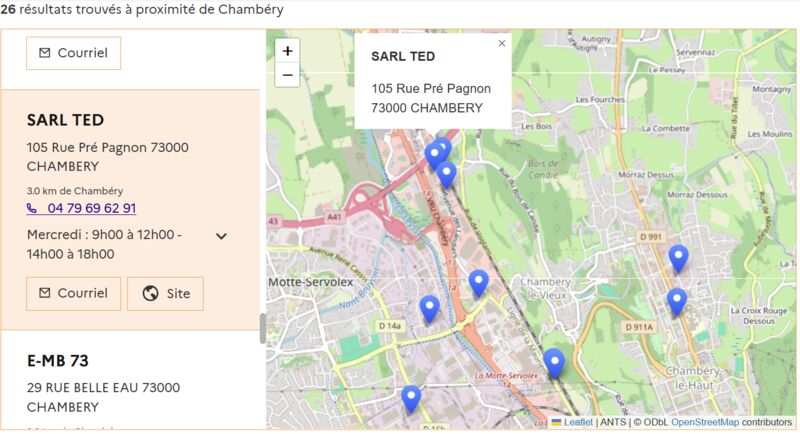Click the bottom-most map marker near D 14a
The height and width of the screenshot is (434, 800).
pyautogui.click(x=411, y=399)
